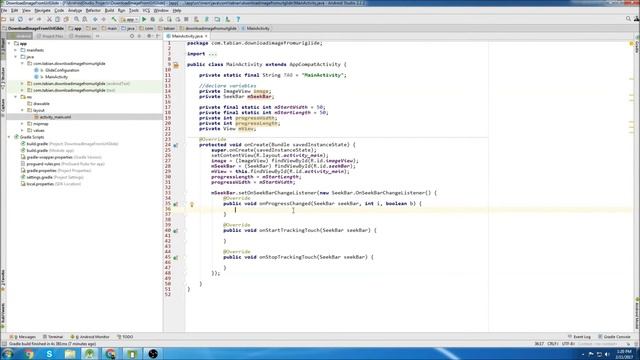
Task: Click the Navigate Forward arrow icon
Action: point(104,19)
